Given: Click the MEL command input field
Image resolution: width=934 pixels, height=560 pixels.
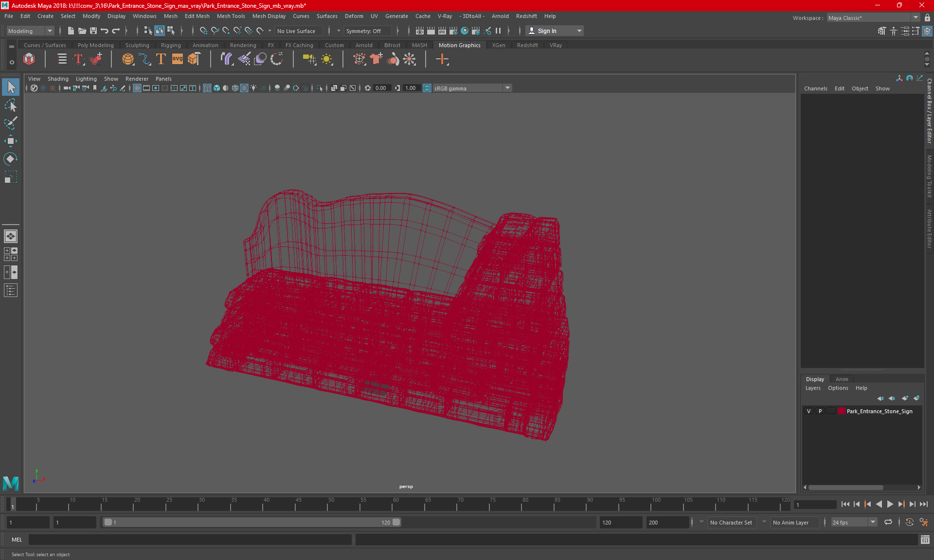Looking at the screenshot, I should (x=190, y=540).
